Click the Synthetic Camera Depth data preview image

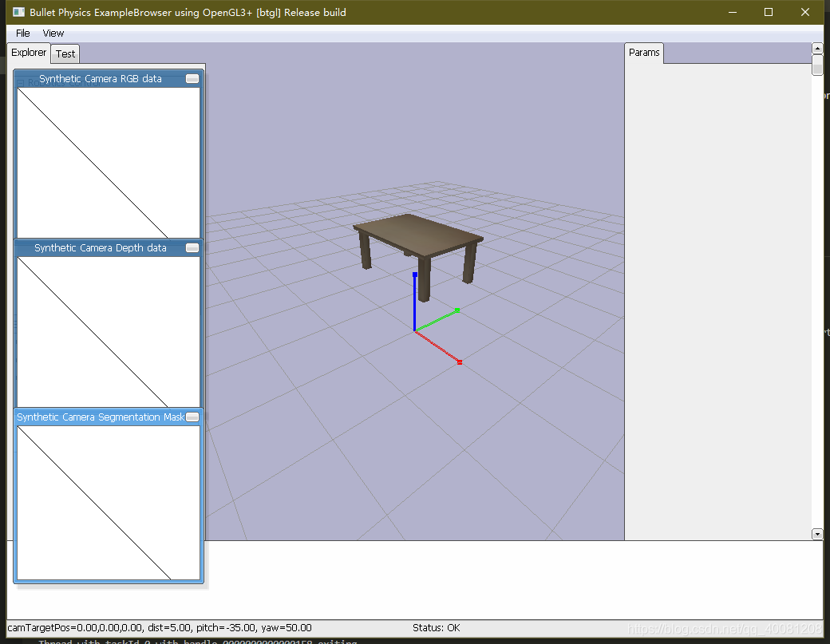(x=108, y=332)
